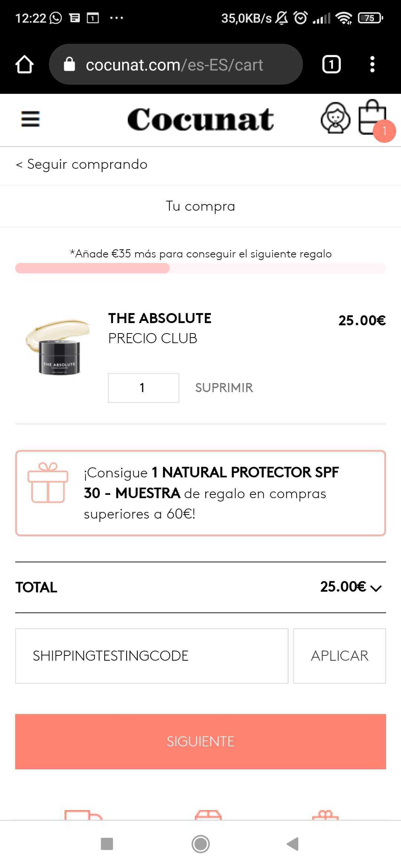Focus the promo code input field

pos(151,656)
